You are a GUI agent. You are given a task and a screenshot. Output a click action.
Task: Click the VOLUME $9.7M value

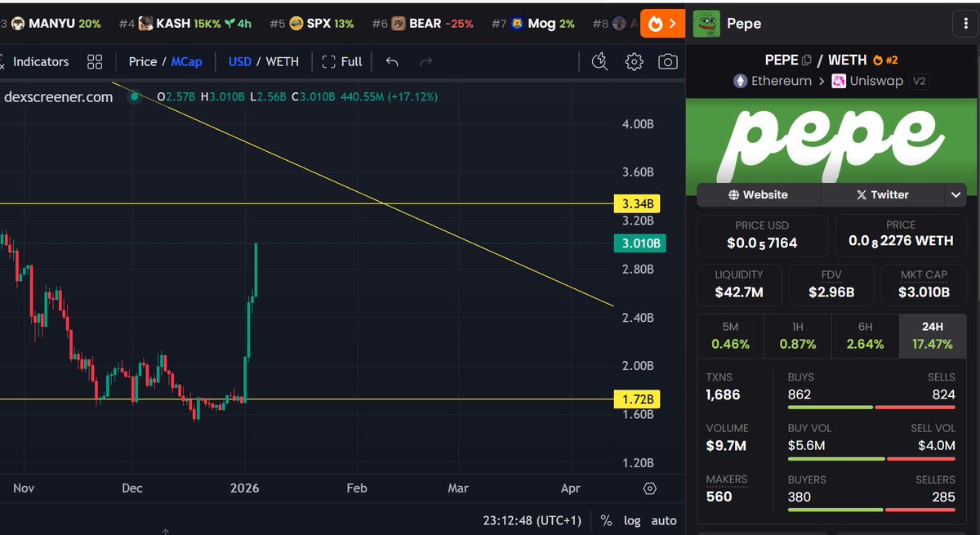[x=726, y=446]
